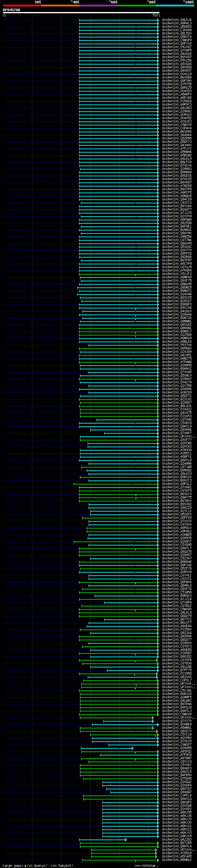This screenshot has width=197, height=868.
Task: Click the 537 query length marker
Action: (x=155, y=15)
